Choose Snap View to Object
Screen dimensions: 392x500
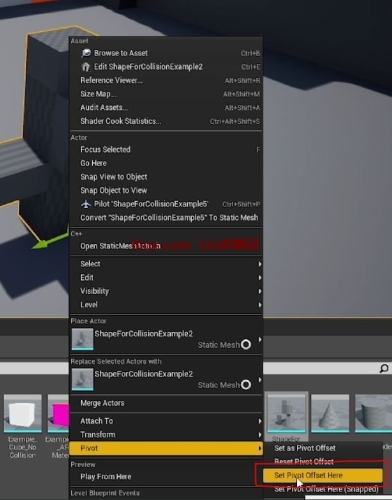tap(166, 177)
